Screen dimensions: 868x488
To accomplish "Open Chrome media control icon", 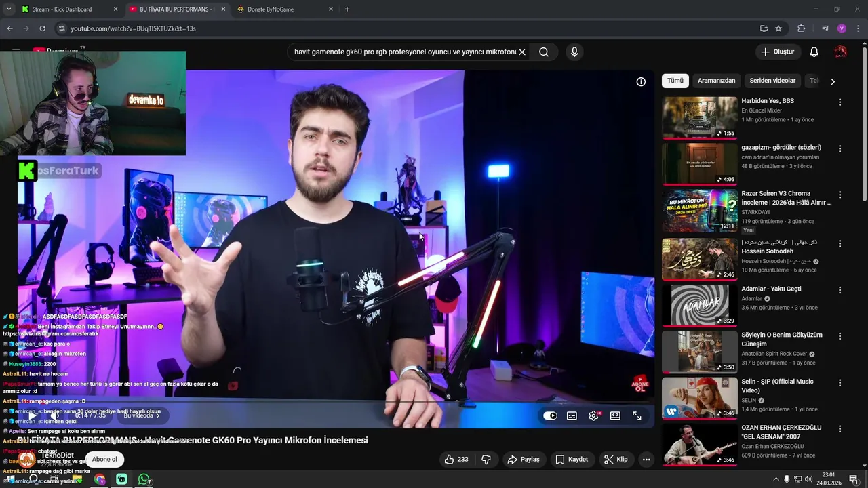I will click(825, 28).
